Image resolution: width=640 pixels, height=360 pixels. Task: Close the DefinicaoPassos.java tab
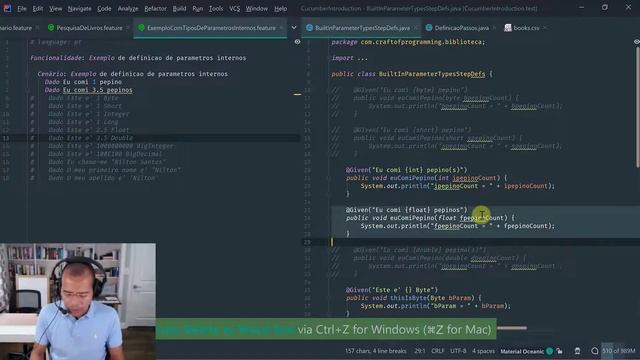tap(494, 28)
